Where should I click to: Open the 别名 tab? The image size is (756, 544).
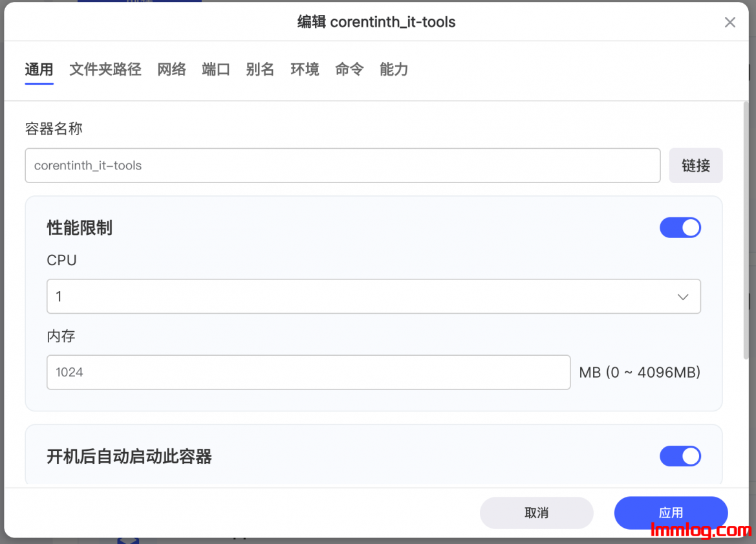pyautogui.click(x=260, y=70)
